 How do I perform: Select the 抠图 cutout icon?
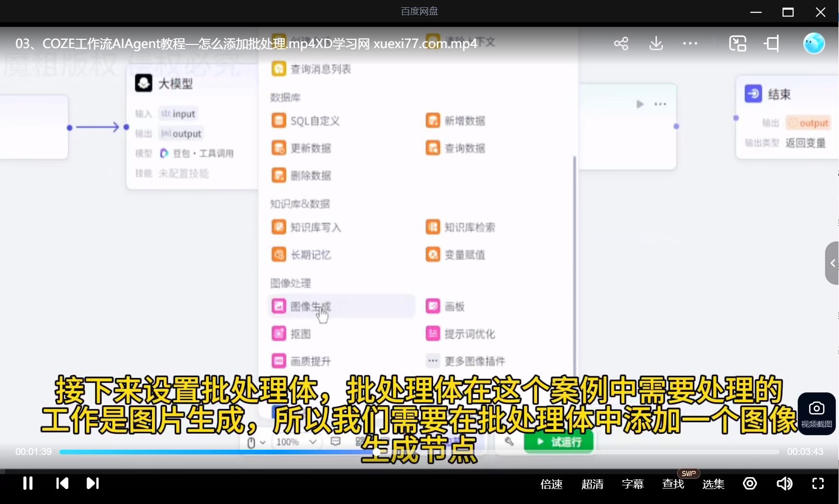tap(279, 333)
